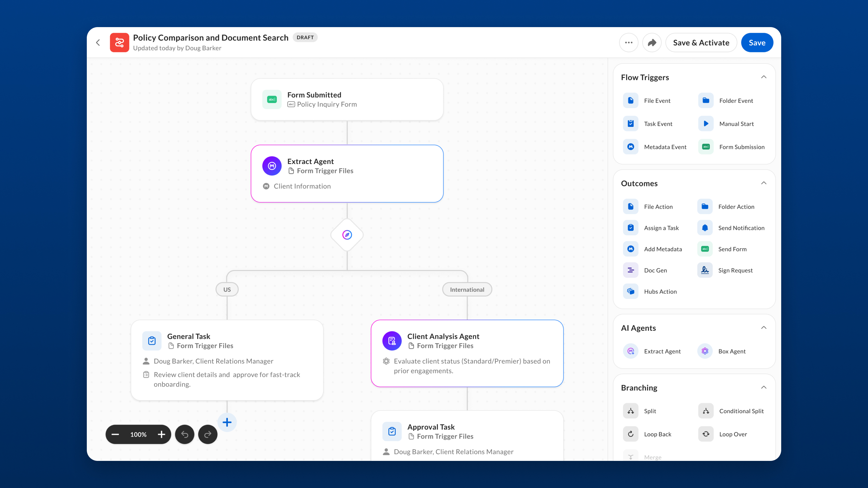Screen dimensions: 868x488
Task: Click the share arrow button
Action: point(652,43)
